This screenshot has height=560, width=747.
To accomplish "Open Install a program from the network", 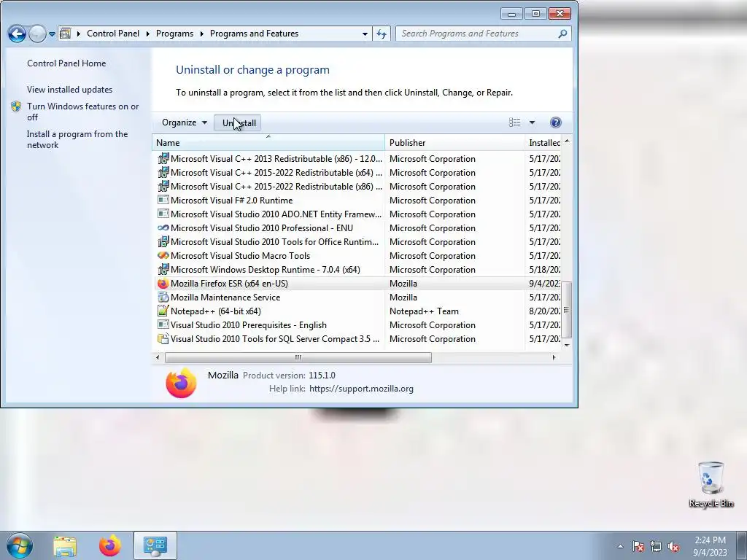I will 77,139.
